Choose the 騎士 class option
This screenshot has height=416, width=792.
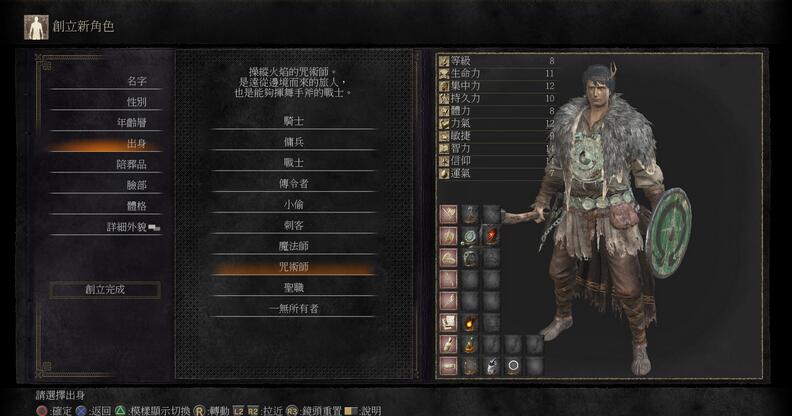[x=293, y=121]
